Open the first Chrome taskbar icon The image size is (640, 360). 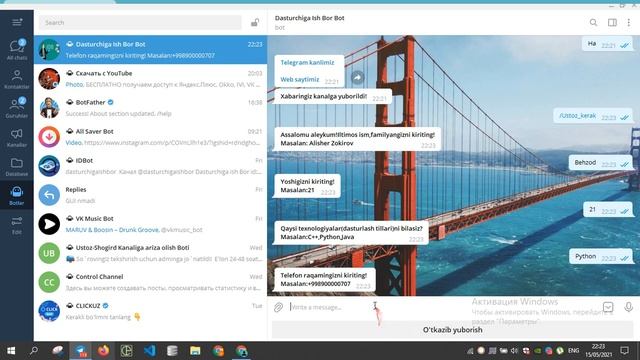218,351
